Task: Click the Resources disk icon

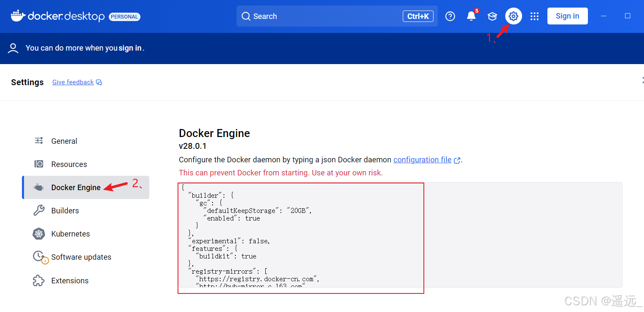Action: click(39, 164)
